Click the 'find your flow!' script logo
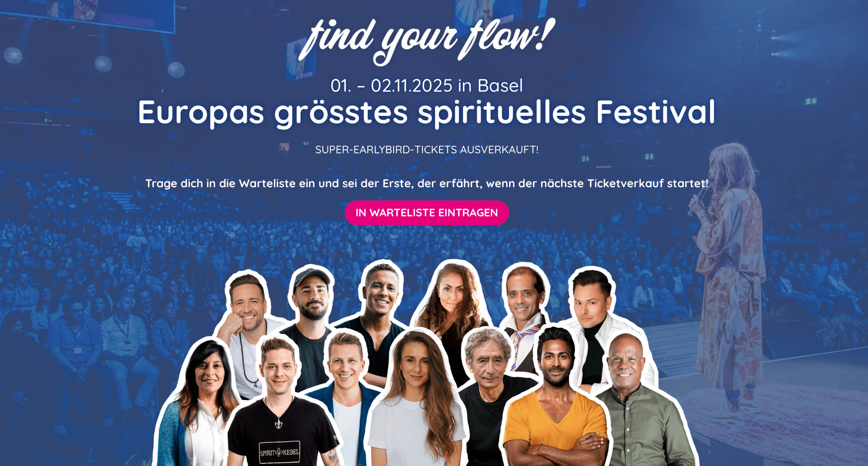 (x=427, y=41)
